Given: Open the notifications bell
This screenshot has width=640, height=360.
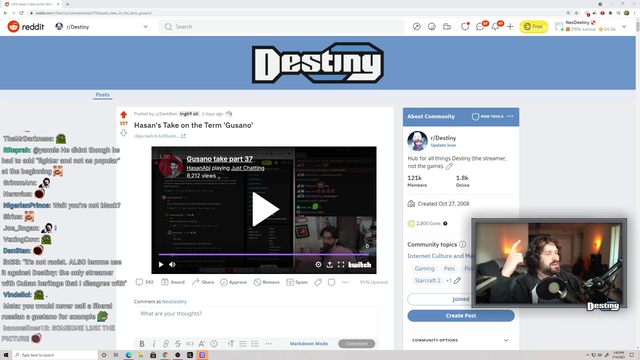Looking at the screenshot, I should [x=496, y=27].
